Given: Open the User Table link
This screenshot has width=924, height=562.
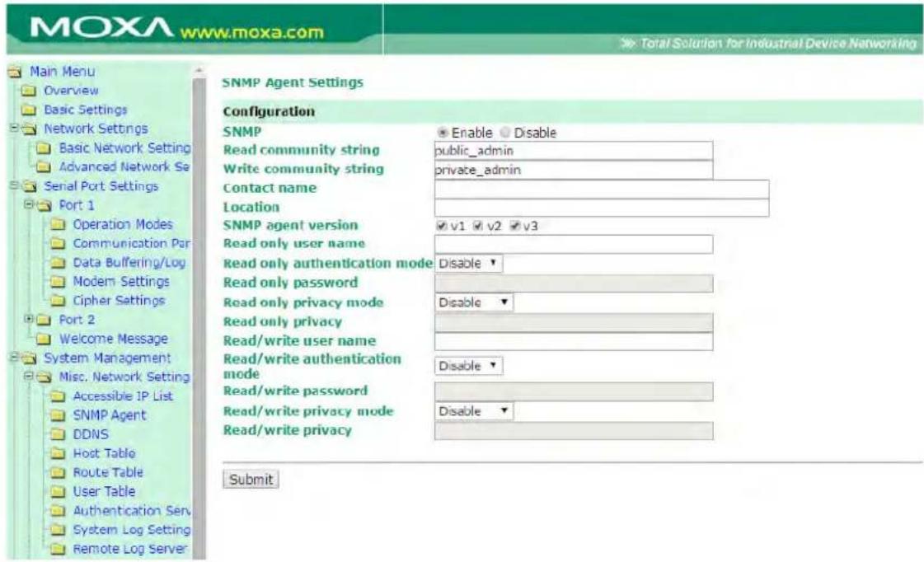Looking at the screenshot, I should pyautogui.click(x=104, y=491).
